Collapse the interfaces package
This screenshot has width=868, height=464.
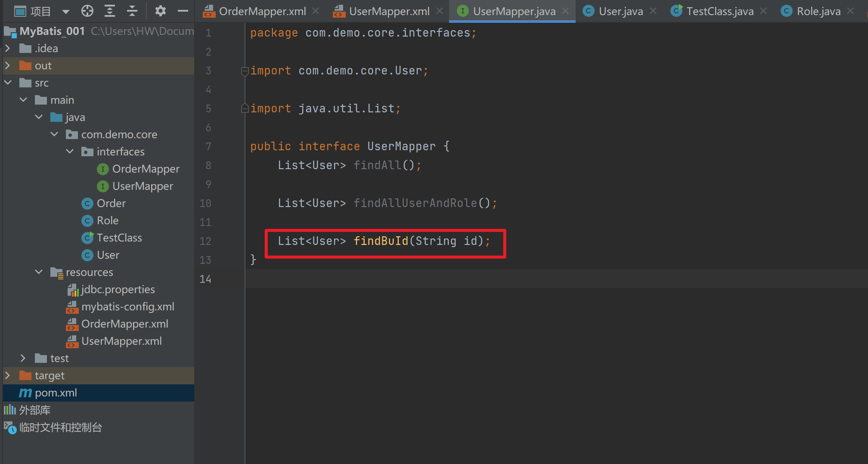tap(70, 152)
